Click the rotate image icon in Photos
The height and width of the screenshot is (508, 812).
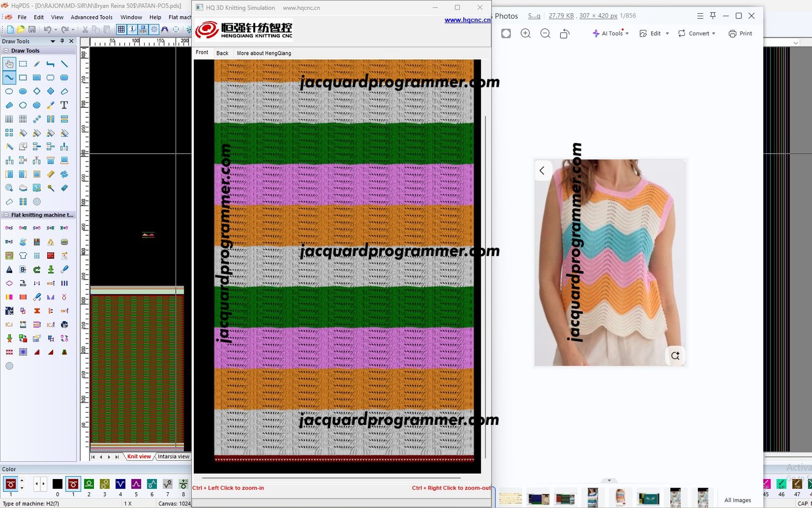pyautogui.click(x=564, y=33)
